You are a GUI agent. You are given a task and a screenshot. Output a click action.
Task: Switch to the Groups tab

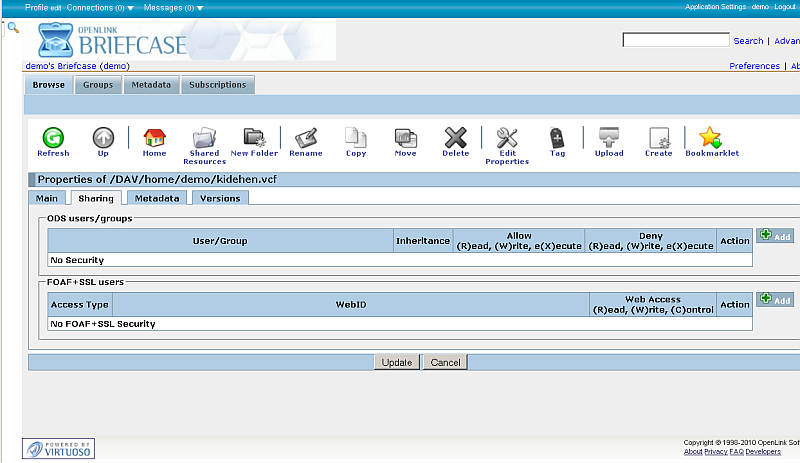point(98,85)
